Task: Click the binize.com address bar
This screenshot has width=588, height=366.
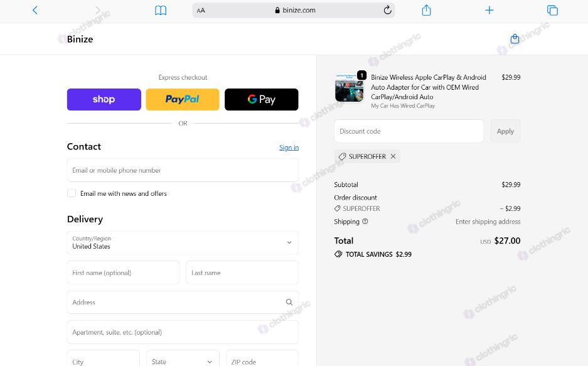Action: click(294, 10)
